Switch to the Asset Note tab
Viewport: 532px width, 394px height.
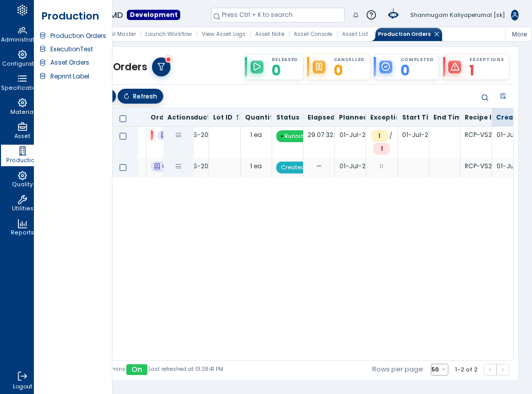coord(270,34)
